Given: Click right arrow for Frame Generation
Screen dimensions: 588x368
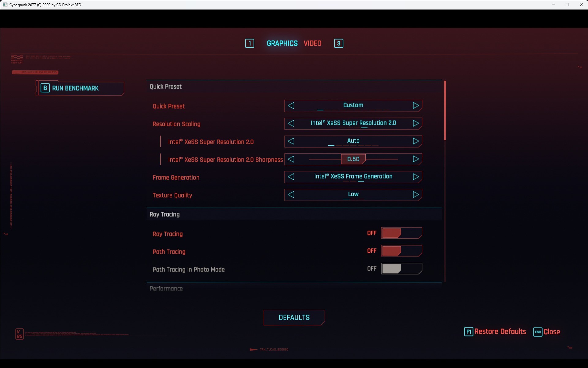Looking at the screenshot, I should [416, 177].
